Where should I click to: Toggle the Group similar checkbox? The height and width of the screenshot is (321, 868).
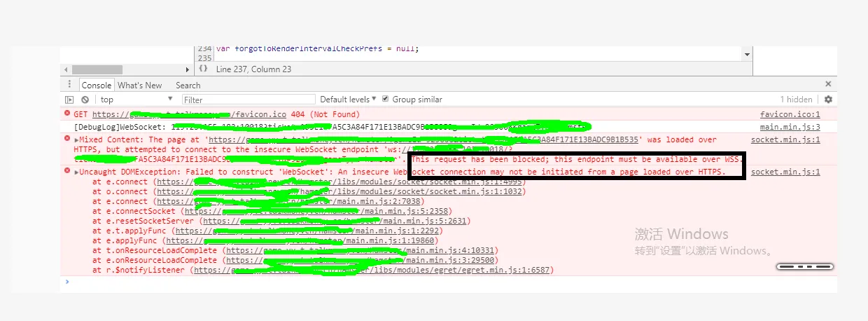point(385,100)
